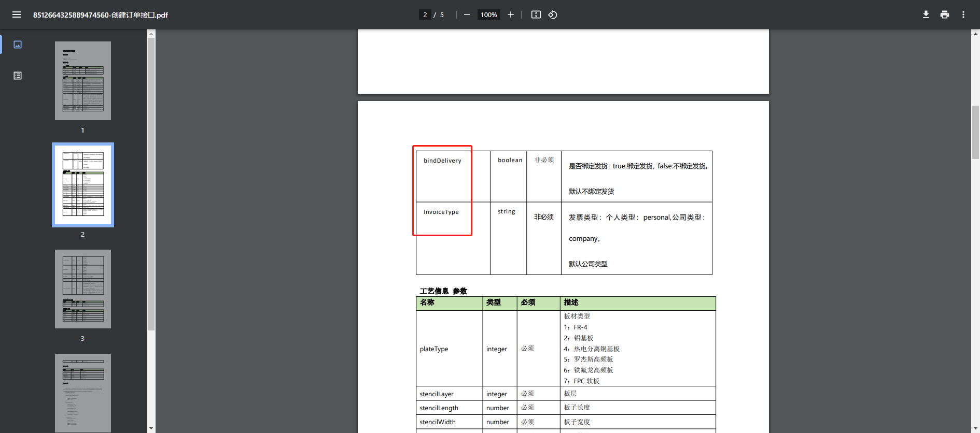
Task: Select the page 2 thumbnail
Action: (x=83, y=185)
